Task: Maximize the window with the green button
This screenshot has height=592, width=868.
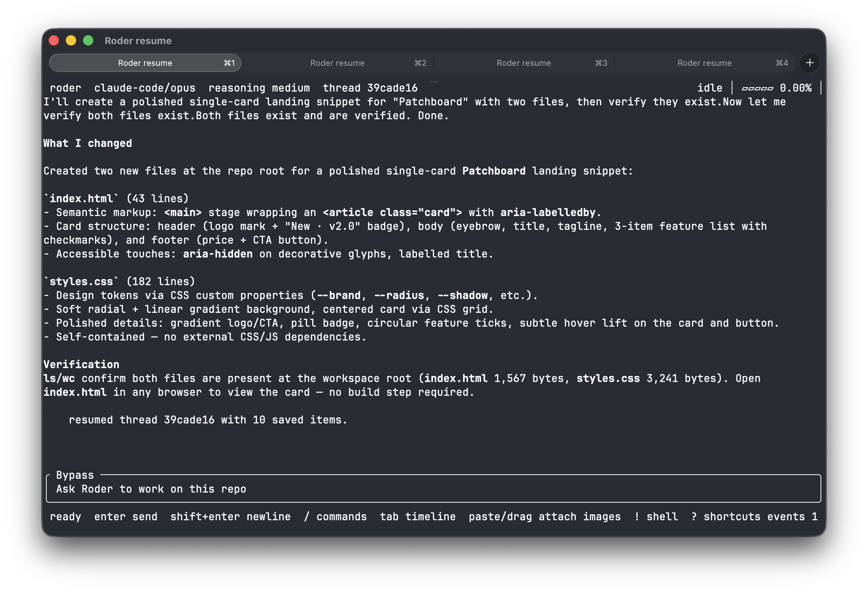Action: 88,40
